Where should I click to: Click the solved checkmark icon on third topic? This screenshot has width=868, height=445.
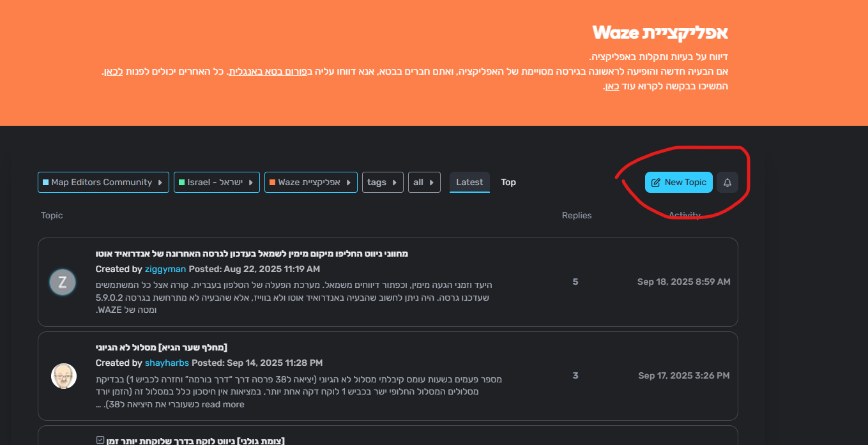(100, 440)
